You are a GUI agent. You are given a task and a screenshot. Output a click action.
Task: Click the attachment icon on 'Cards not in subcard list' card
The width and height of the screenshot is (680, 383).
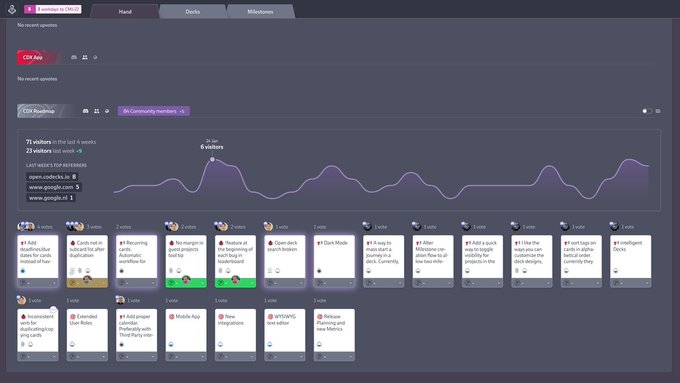point(80,271)
